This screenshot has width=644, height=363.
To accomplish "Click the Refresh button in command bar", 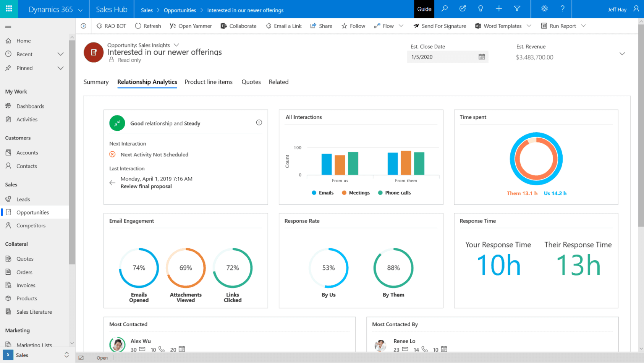I will point(148,26).
